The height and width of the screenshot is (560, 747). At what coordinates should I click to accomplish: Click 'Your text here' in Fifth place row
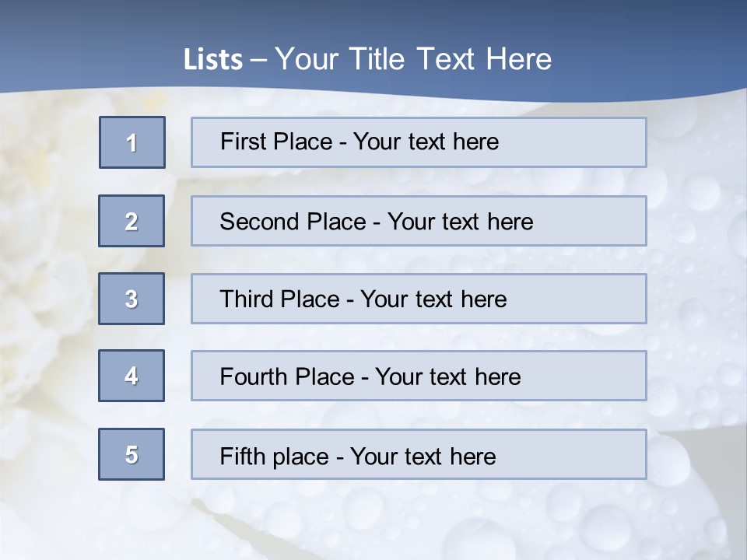423,456
